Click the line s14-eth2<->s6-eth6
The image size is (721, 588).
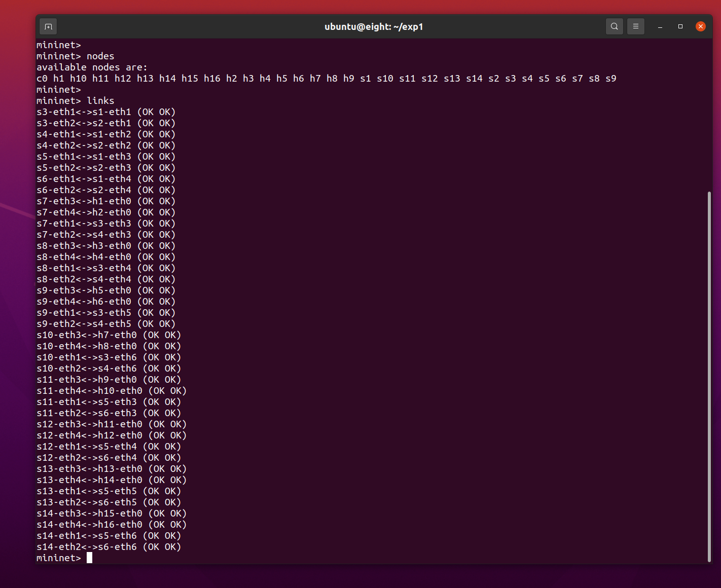[x=109, y=547]
